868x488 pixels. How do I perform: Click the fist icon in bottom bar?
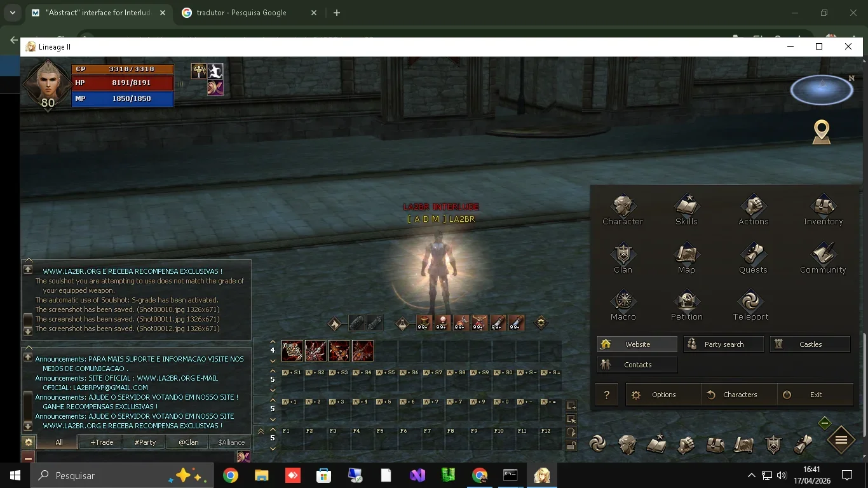point(686,444)
